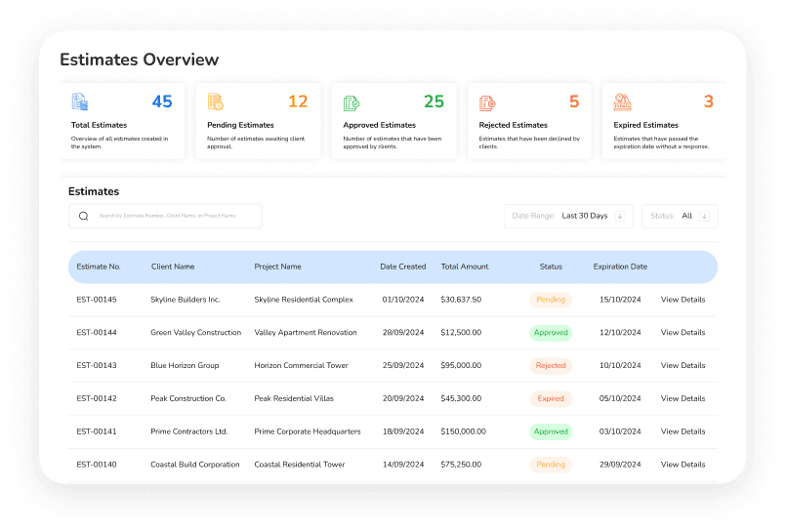Click the rejected estimates count 5

(574, 102)
